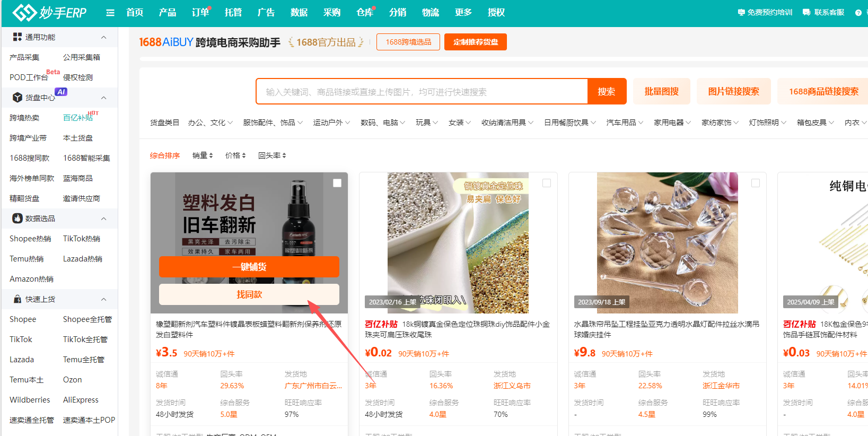Open the 首页 top menu
Image resolution: width=868 pixels, height=436 pixels.
click(135, 12)
